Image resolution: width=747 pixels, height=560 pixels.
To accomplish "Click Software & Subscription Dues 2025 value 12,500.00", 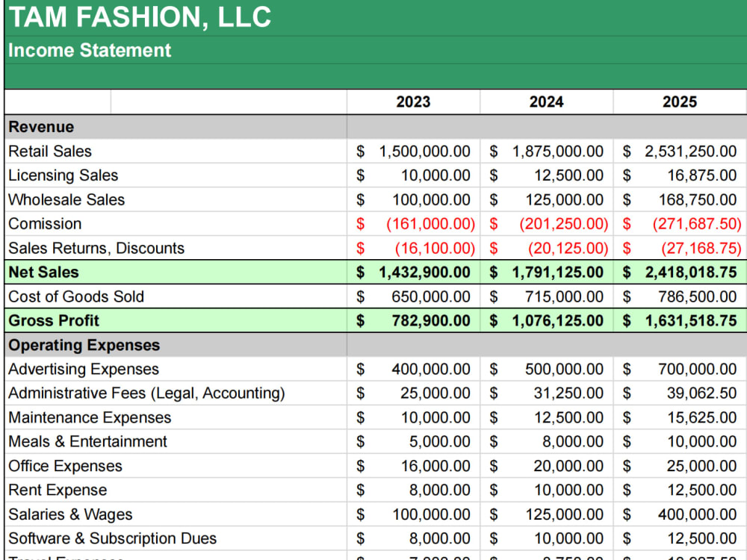I will [x=702, y=538].
